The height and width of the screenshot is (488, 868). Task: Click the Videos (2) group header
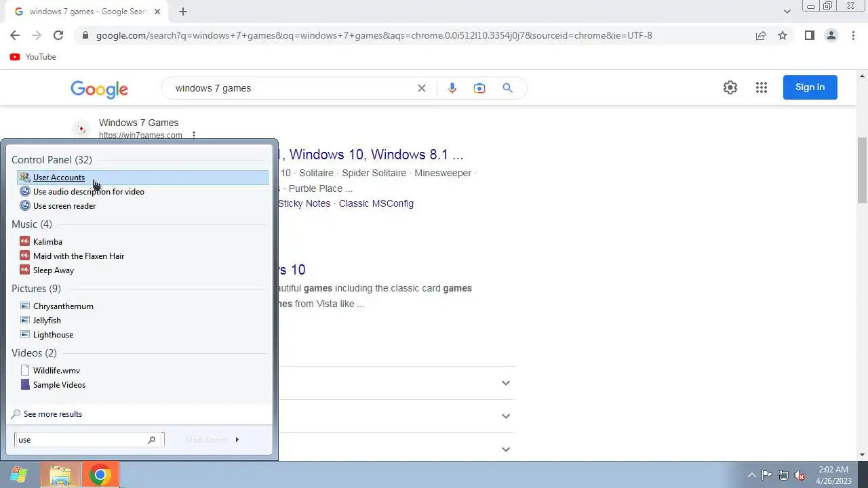click(x=34, y=353)
